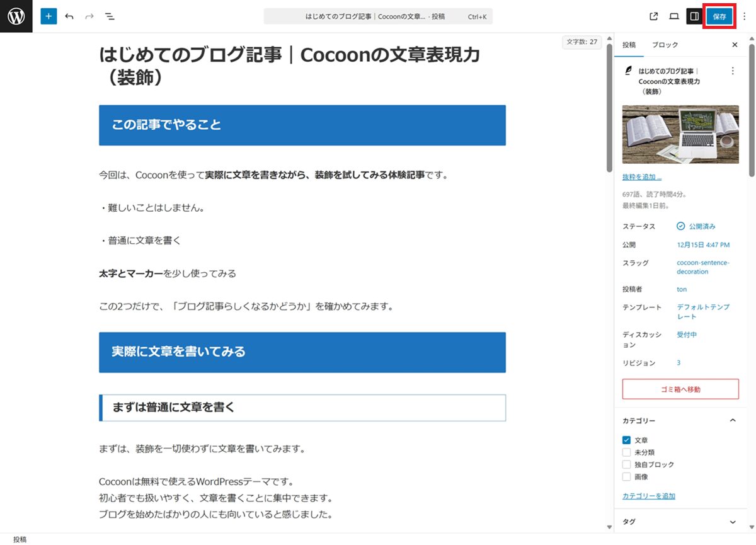Viewport: 756px width, 545px height.
Task: Open the device preview icon
Action: coord(673,16)
